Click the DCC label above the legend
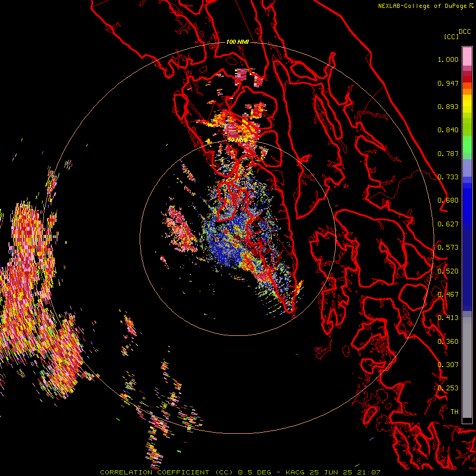476x476 pixels. pyautogui.click(x=465, y=32)
